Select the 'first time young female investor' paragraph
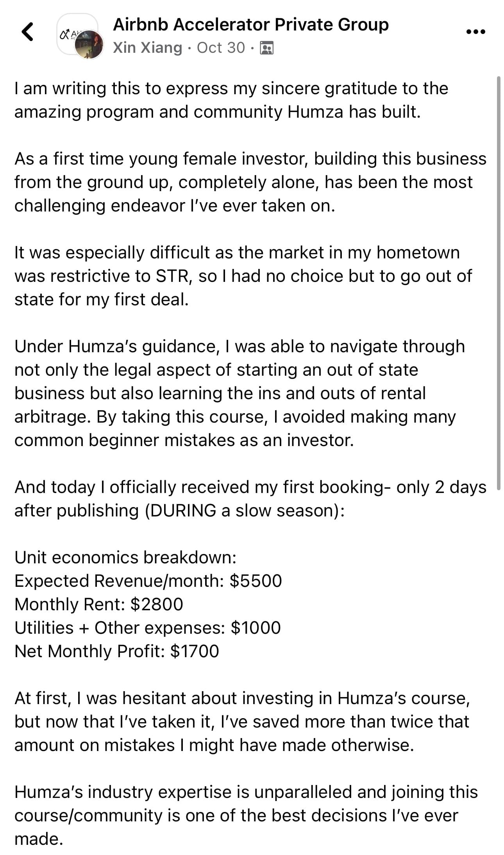Image resolution: width=504 pixels, height=855 pixels. (250, 182)
